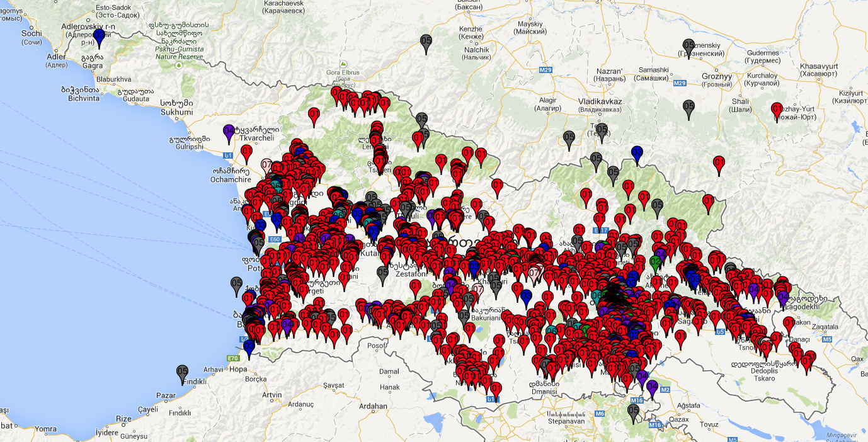Click the blue 03 marker above Gagra

pyautogui.click(x=99, y=37)
